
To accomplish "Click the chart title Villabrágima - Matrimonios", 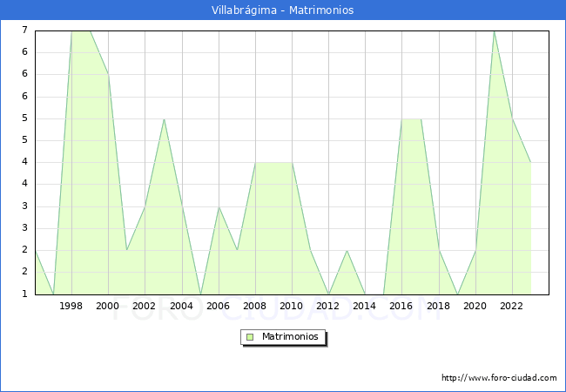I will [283, 10].
